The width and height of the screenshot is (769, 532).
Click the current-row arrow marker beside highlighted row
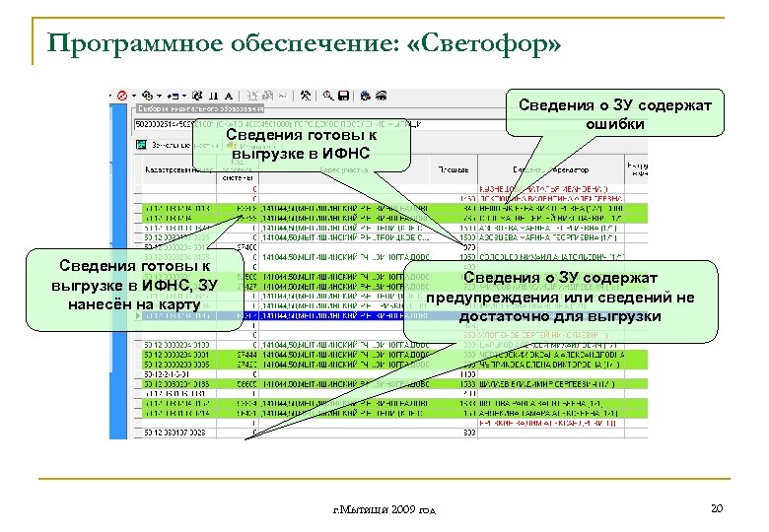click(x=138, y=316)
